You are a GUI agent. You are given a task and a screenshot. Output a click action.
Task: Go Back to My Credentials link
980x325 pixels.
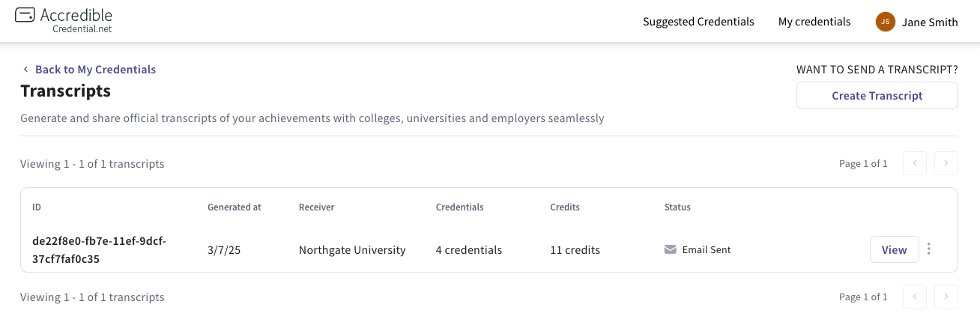point(95,70)
